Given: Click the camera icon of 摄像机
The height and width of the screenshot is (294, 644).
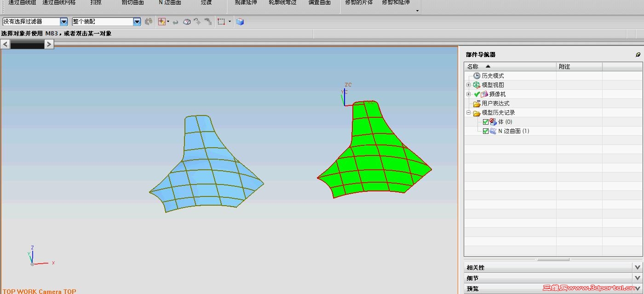Looking at the screenshot, I should tap(484, 94).
